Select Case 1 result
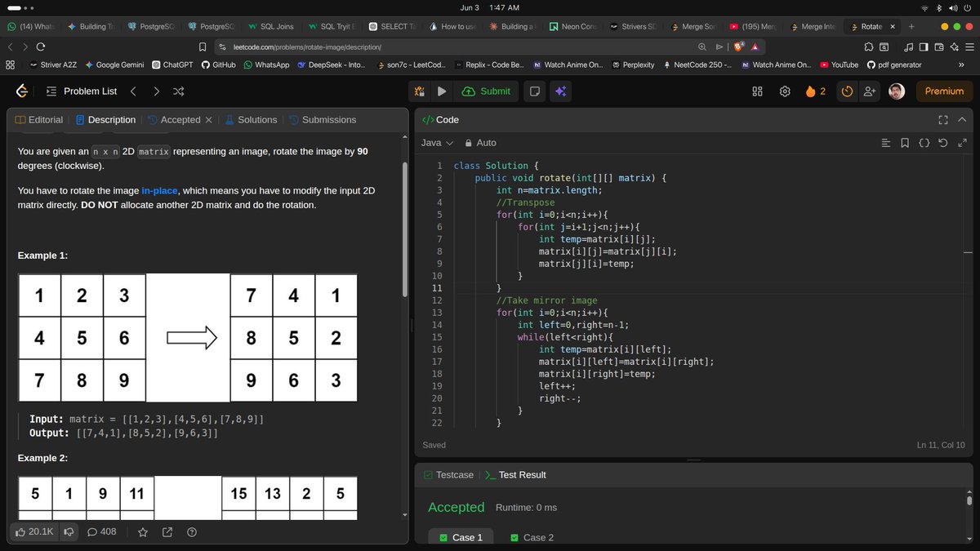 [461, 537]
